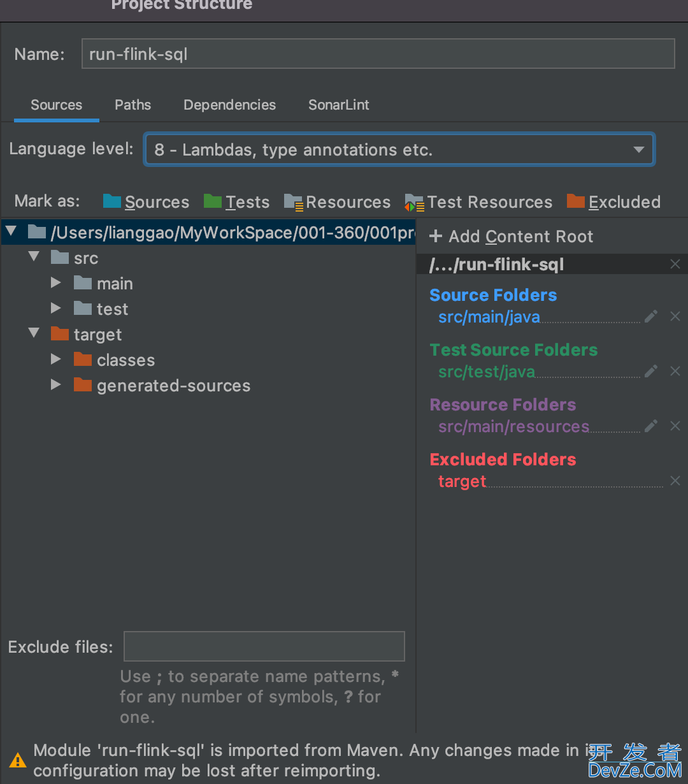
Task: Click Add Content Root button
Action: coord(511,236)
